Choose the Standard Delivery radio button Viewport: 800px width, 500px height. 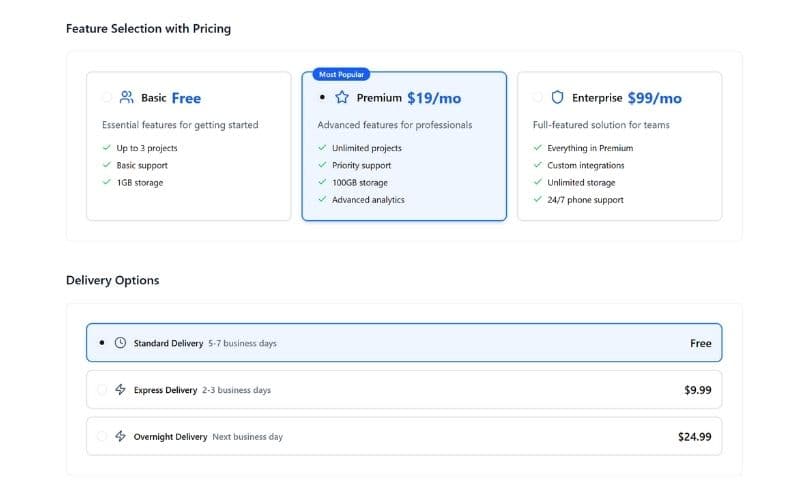[x=102, y=343]
